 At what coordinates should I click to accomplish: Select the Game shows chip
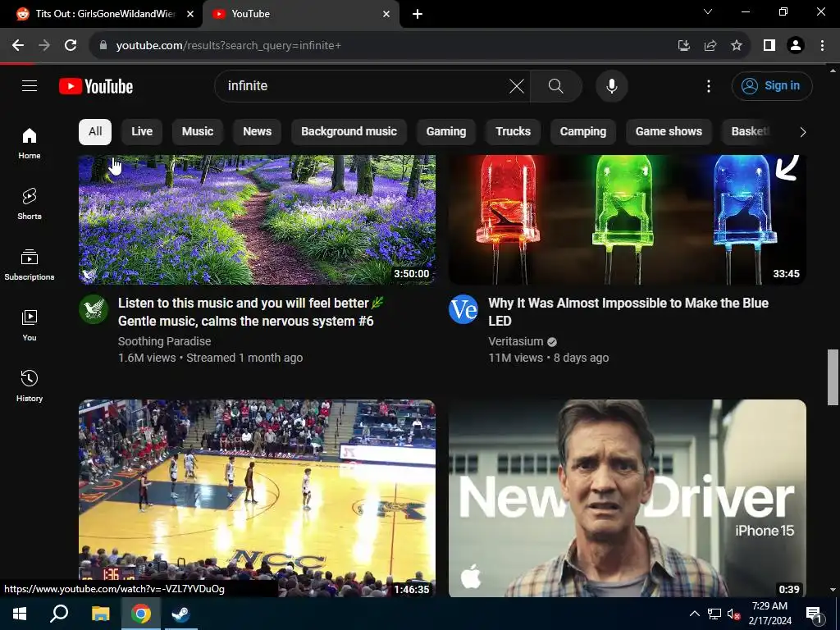[669, 132]
